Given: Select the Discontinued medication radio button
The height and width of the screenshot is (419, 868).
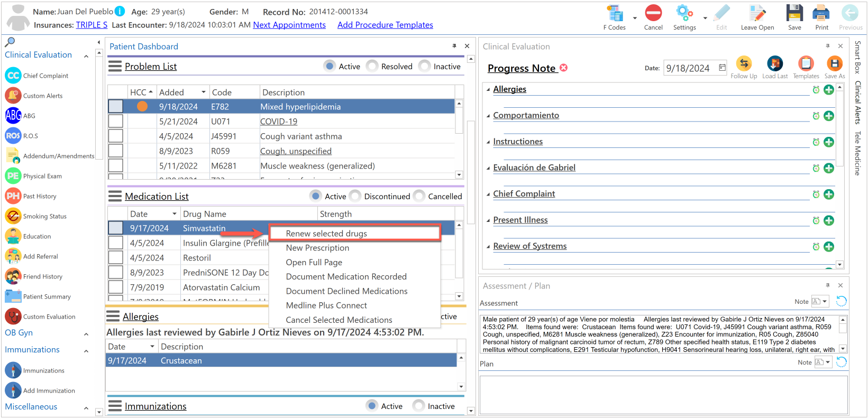Looking at the screenshot, I should click(355, 196).
